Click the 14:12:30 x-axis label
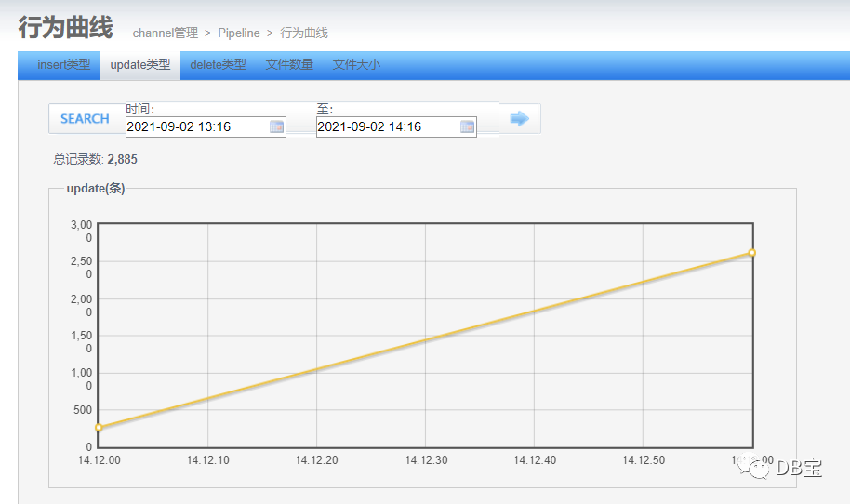Image resolution: width=850 pixels, height=504 pixels. click(x=426, y=460)
